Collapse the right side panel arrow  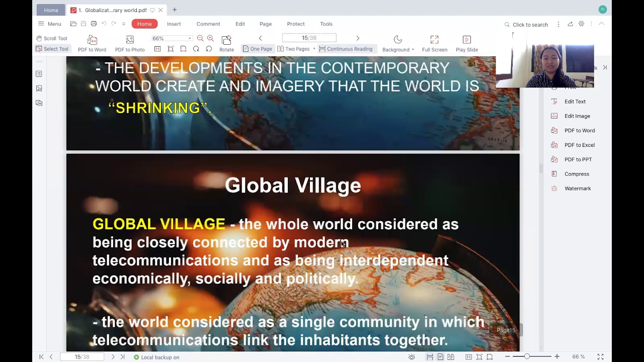click(x=605, y=67)
